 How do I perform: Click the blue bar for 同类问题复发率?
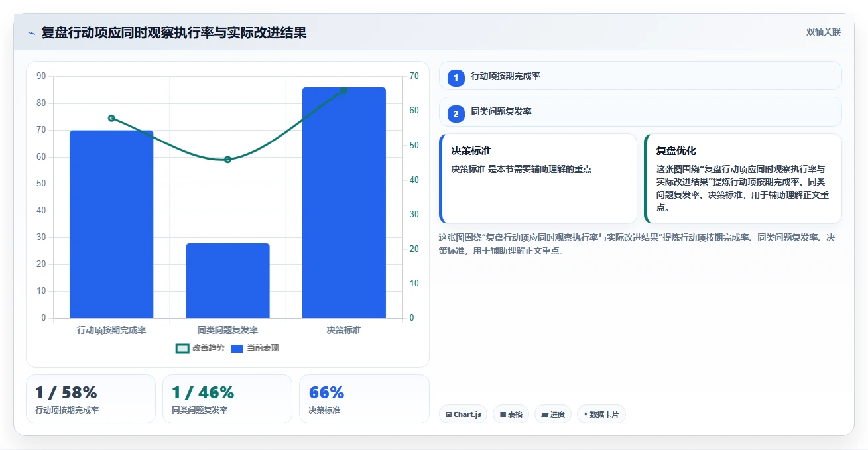click(227, 280)
